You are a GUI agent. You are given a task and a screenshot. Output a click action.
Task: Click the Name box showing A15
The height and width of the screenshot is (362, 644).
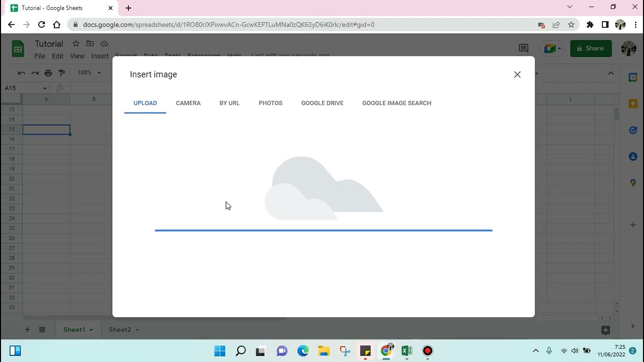click(25, 88)
